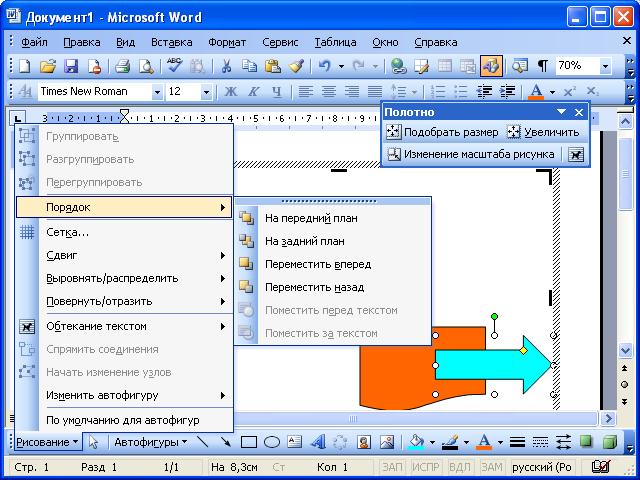640x480 pixels.
Task: Open Полотно toolbar options arrow
Action: (562, 112)
